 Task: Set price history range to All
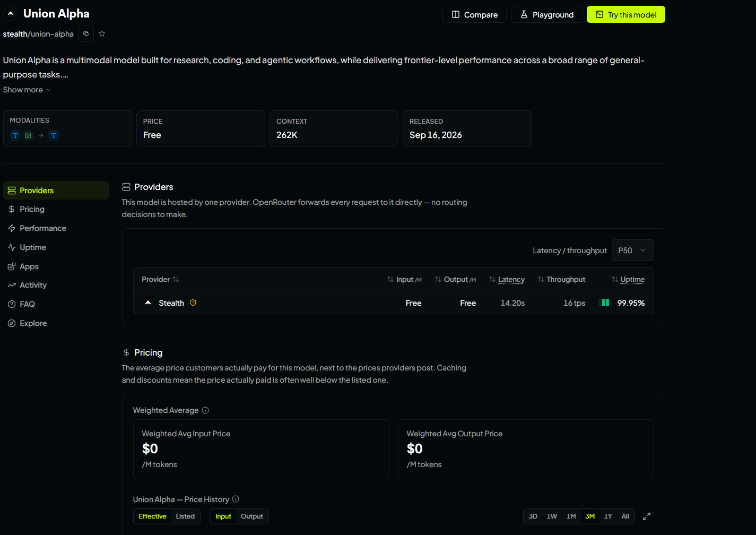coord(625,516)
